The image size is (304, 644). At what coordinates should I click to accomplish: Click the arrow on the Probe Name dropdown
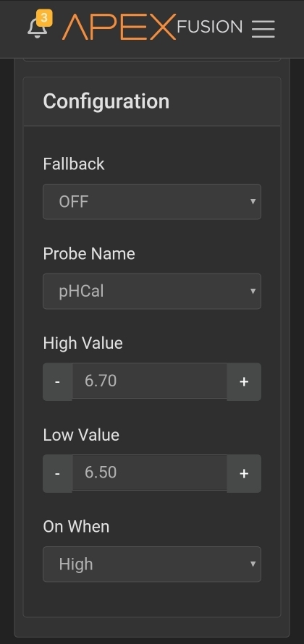coord(253,291)
